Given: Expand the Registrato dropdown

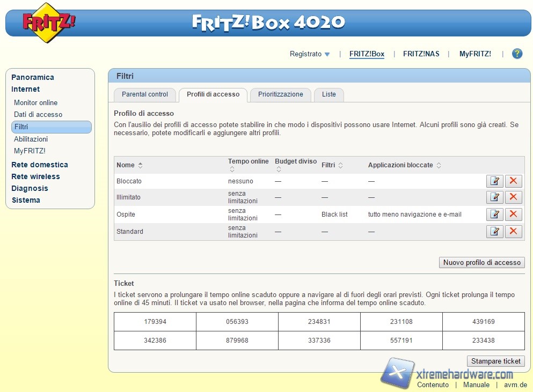Looking at the screenshot, I should coord(310,54).
